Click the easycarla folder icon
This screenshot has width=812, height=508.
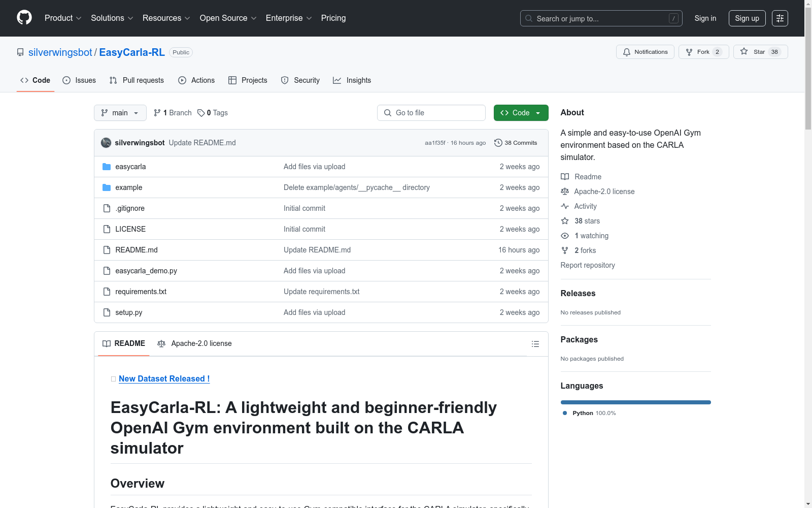pyautogui.click(x=107, y=167)
